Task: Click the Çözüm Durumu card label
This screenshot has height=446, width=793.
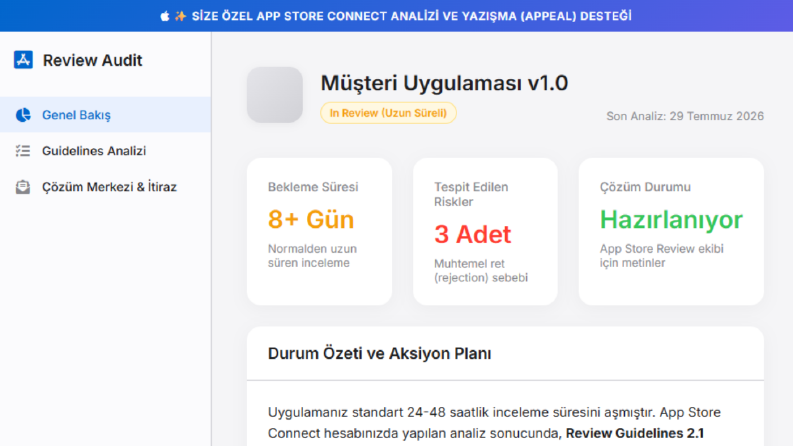Action: click(x=645, y=187)
